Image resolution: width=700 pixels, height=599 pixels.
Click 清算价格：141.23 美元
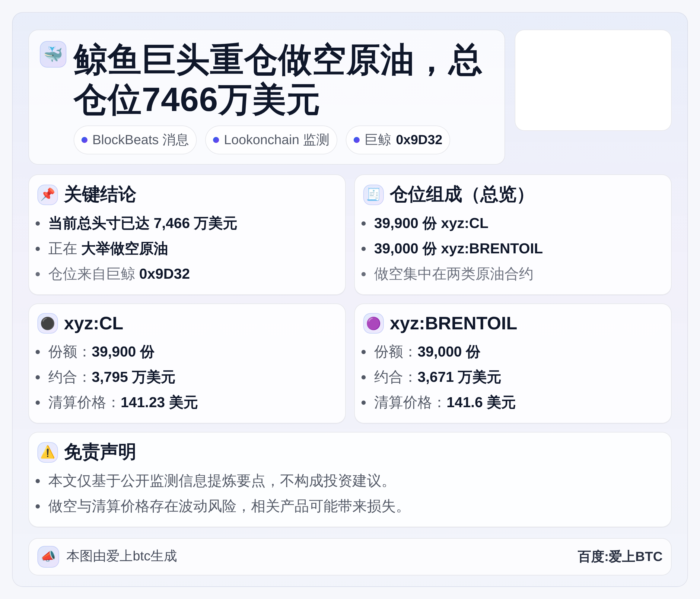click(123, 402)
